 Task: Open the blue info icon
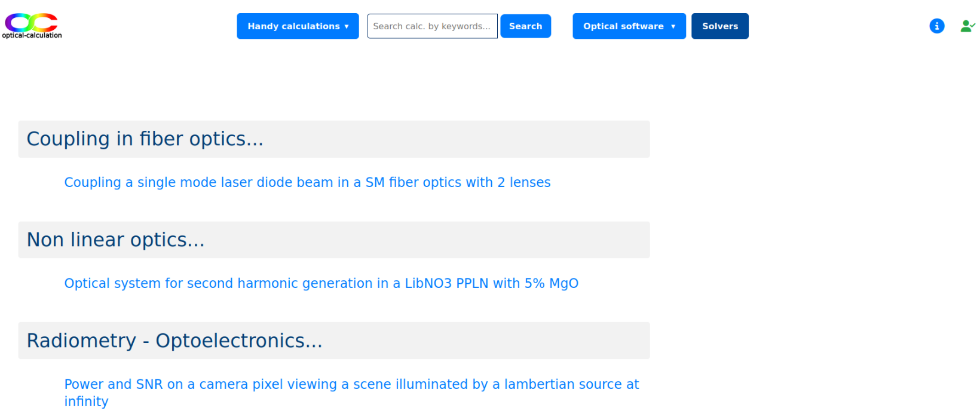coord(936,26)
